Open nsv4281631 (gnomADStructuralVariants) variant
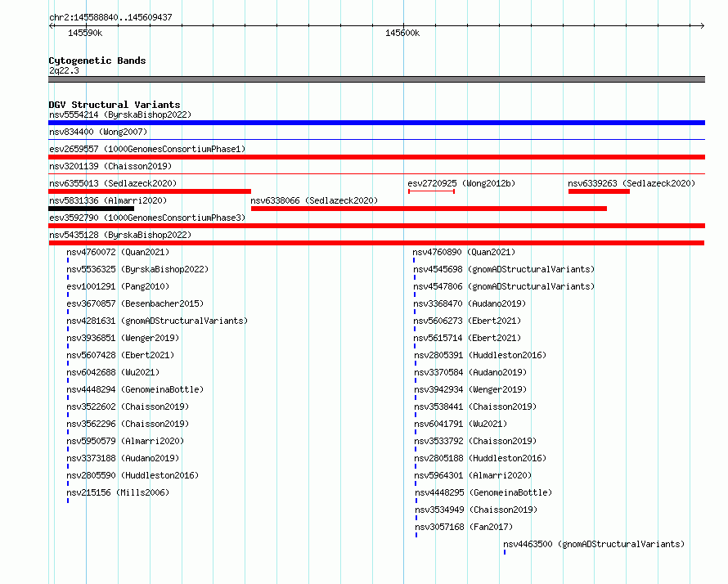This screenshot has height=584, width=728. [x=157, y=321]
